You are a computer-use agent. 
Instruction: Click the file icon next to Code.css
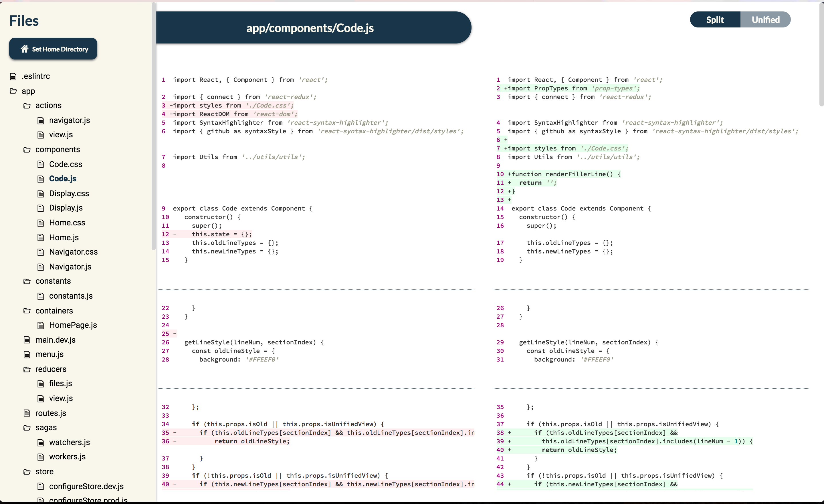click(x=40, y=164)
